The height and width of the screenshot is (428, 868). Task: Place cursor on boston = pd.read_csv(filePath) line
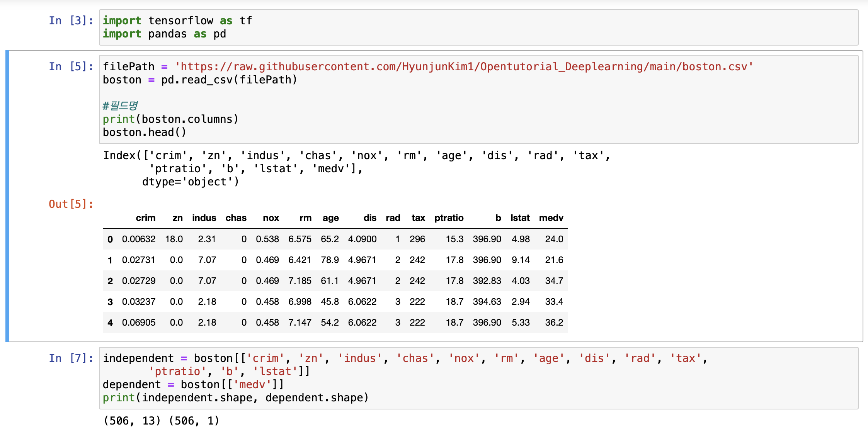(x=200, y=80)
